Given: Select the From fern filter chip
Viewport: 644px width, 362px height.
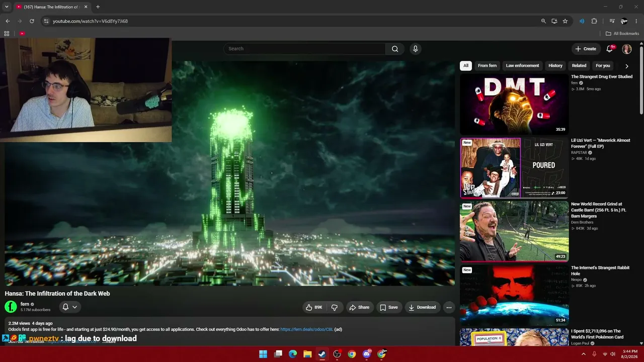Looking at the screenshot, I should (487, 65).
